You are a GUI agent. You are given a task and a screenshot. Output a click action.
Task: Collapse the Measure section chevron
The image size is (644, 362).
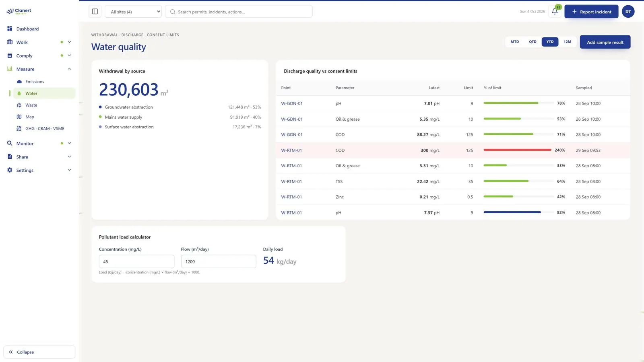(69, 69)
